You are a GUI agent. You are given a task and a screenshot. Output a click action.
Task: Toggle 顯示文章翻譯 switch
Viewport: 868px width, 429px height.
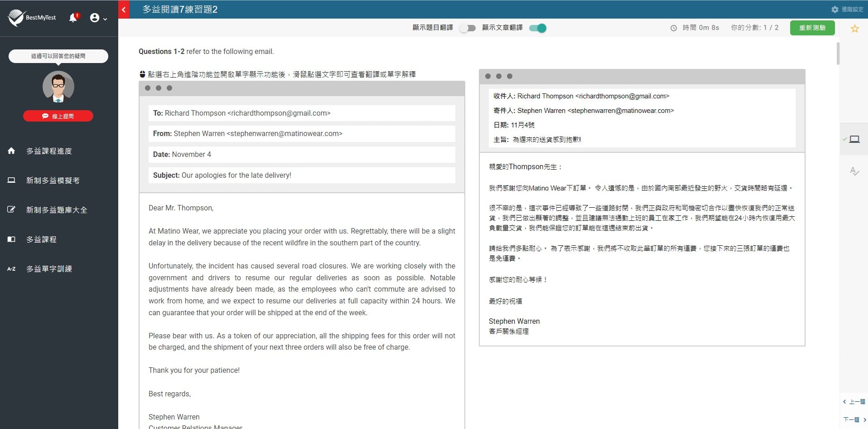click(538, 28)
